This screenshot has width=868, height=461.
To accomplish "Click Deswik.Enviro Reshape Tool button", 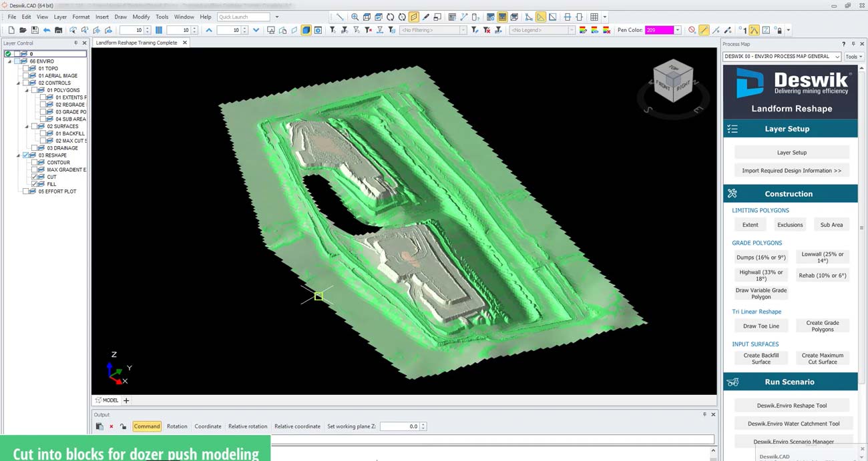I will [791, 406].
